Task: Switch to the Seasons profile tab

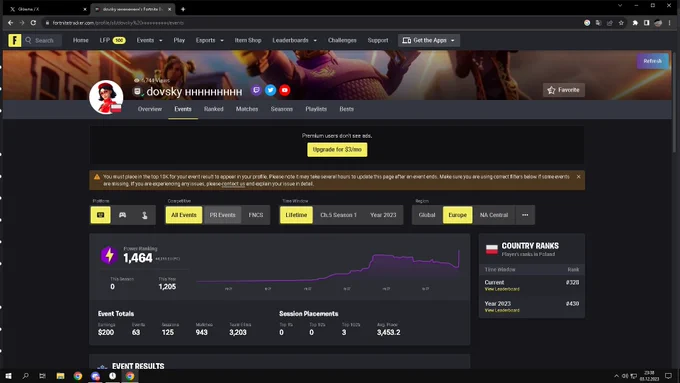Action: tap(281, 109)
